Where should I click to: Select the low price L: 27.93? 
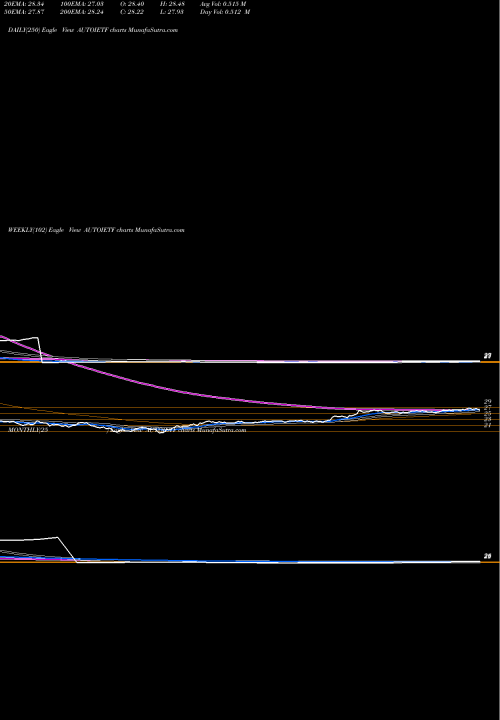pyautogui.click(x=172, y=12)
